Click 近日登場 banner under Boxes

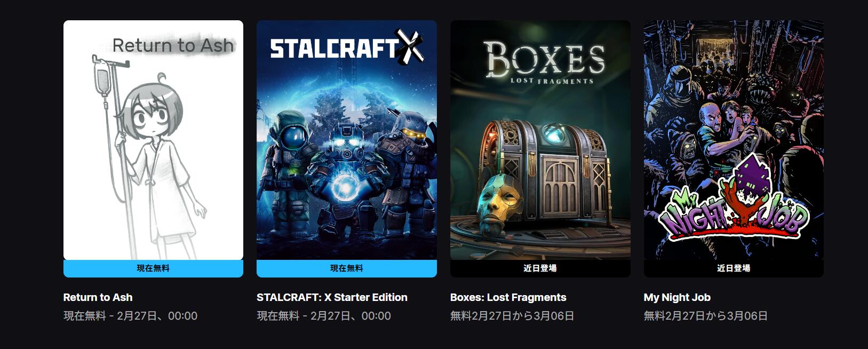click(540, 268)
